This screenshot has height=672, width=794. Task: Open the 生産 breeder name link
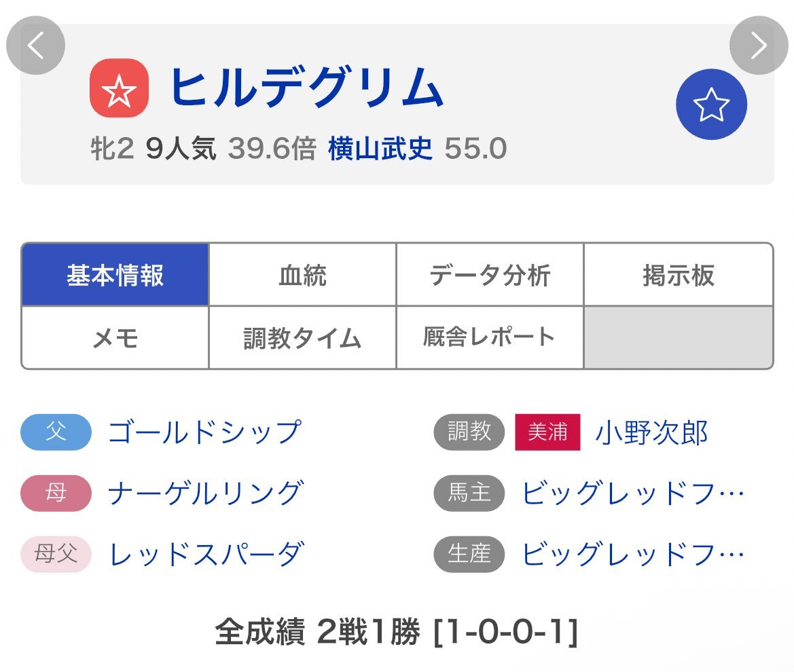point(632,555)
